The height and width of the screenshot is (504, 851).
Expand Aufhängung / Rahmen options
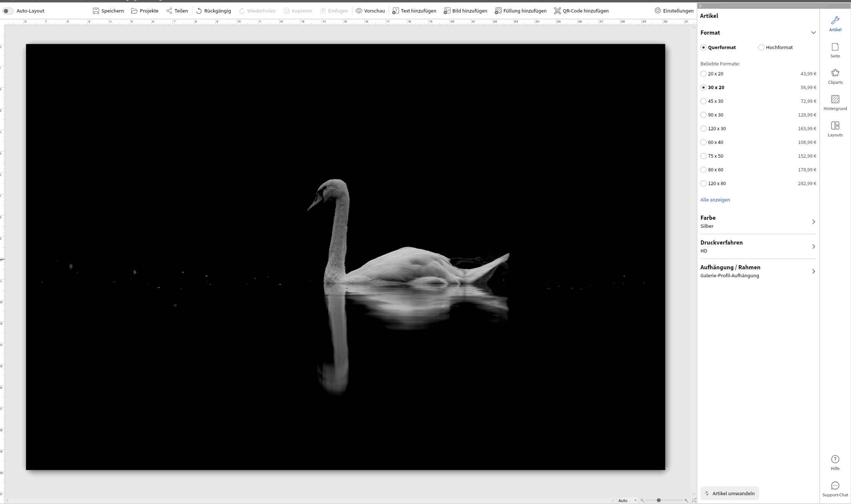coord(813,271)
